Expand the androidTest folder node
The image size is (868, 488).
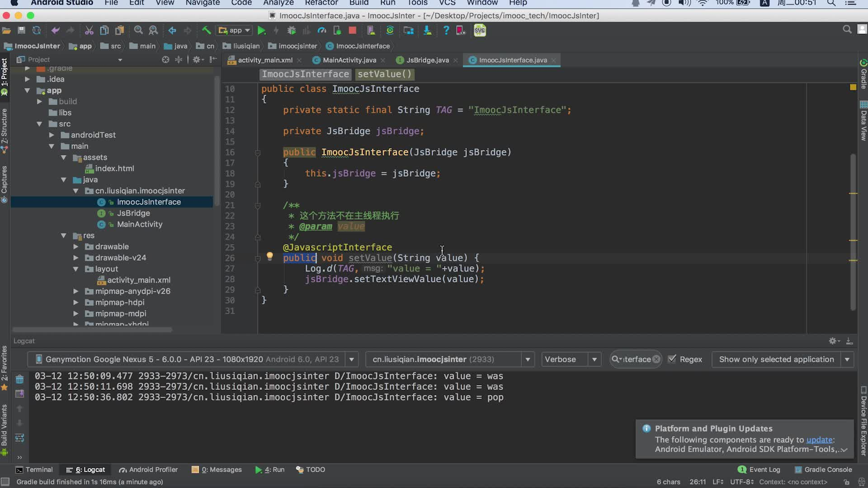point(52,135)
